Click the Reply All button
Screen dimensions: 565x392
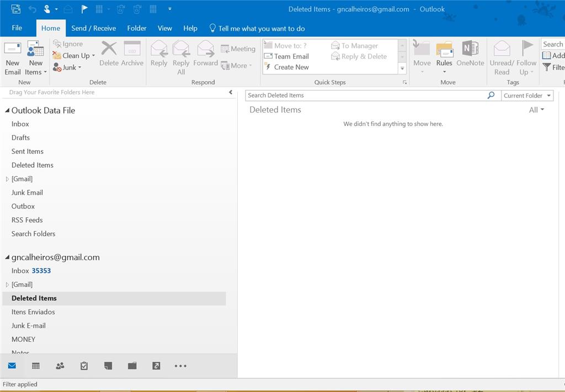181,58
